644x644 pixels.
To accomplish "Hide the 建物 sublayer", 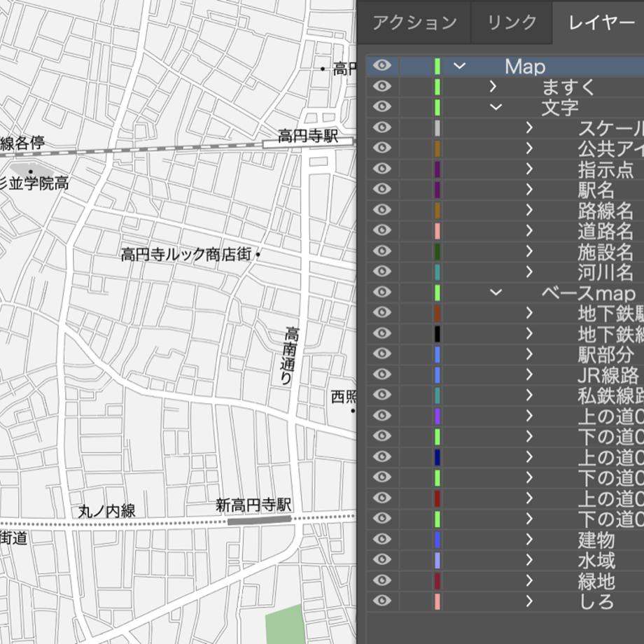I will [382, 539].
